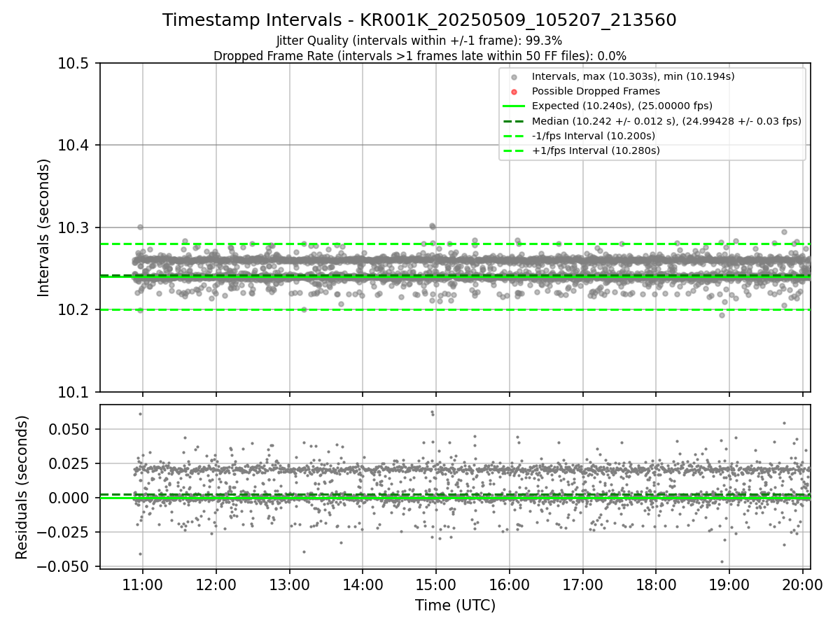This screenshot has height=630, width=840.
Task: Click the dark green dashed sample beside 'Median' in legend
Action: coord(514,121)
